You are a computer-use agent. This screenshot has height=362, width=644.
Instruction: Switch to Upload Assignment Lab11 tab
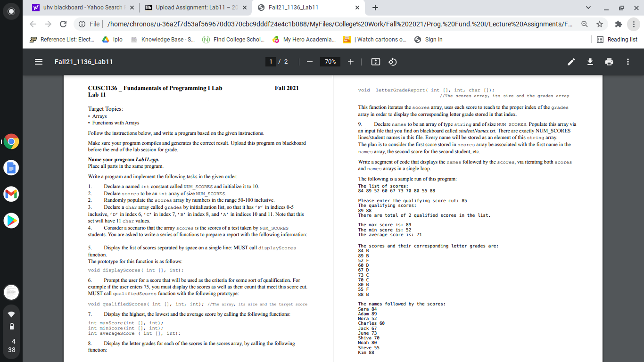click(195, 8)
